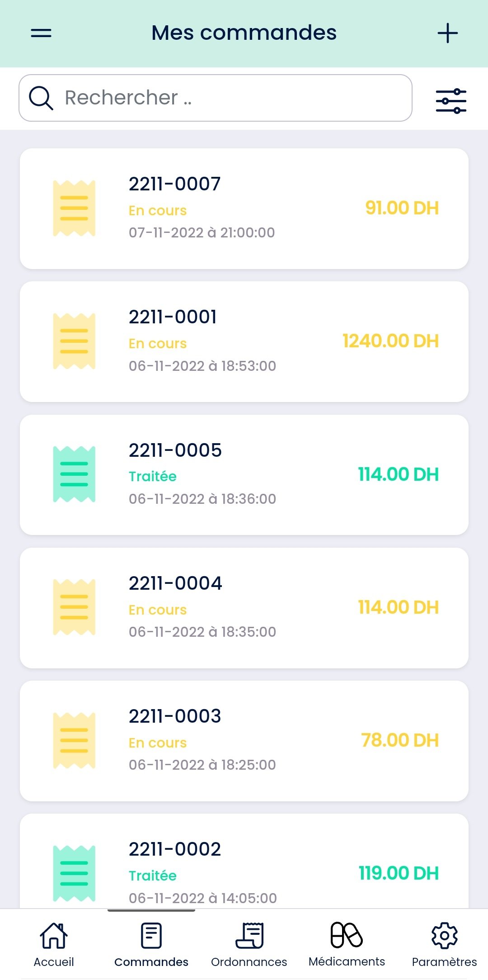Open order number 2211-0002
The width and height of the screenshot is (488, 980).
click(175, 849)
